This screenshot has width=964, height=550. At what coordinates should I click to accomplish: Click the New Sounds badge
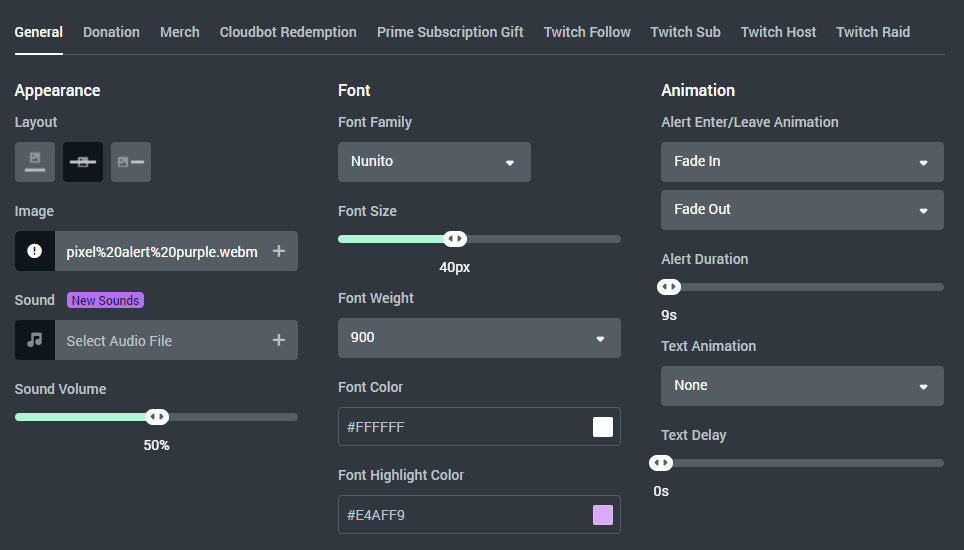click(105, 300)
